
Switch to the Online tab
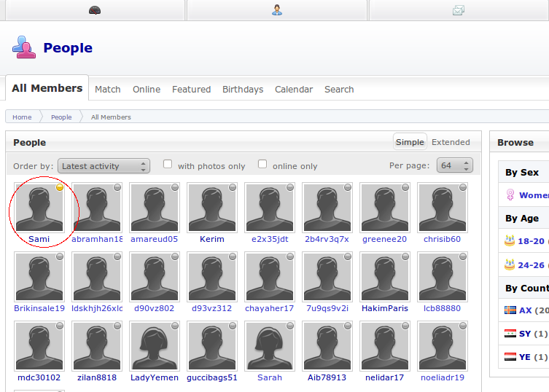coord(147,90)
